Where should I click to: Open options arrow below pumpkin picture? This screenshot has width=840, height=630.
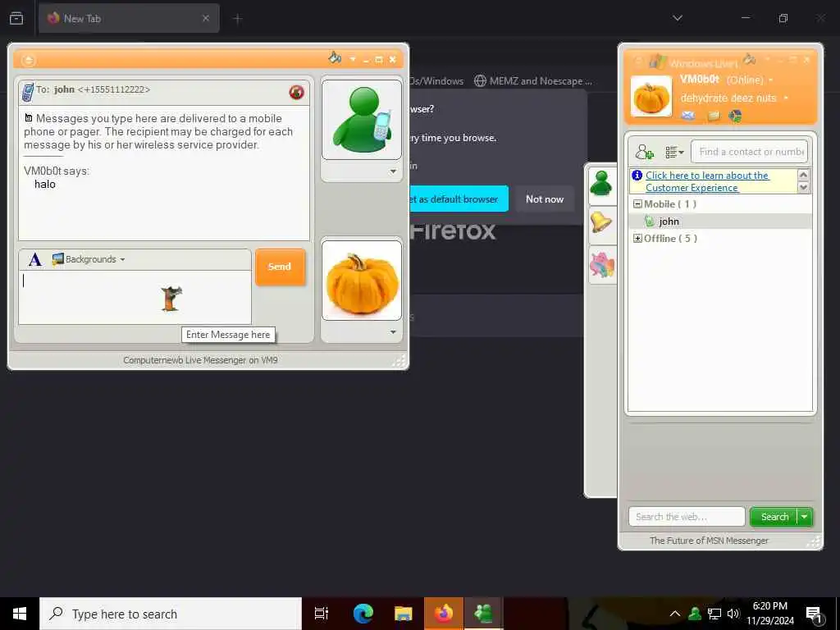click(393, 332)
